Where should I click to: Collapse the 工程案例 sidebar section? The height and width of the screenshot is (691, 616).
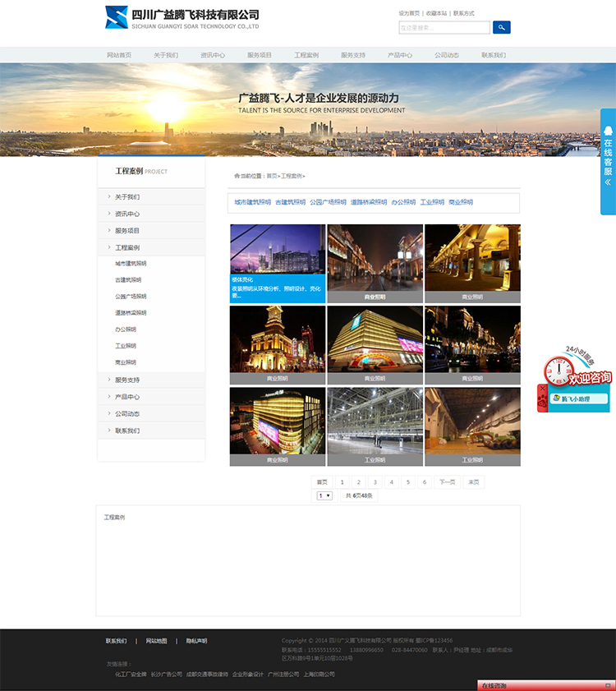tap(127, 247)
